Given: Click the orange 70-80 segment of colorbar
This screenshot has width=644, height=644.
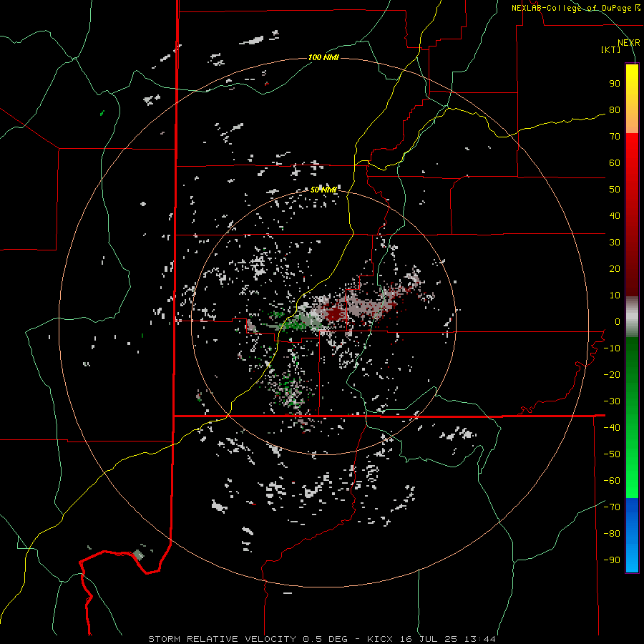Looking at the screenshot, I should tap(632, 122).
